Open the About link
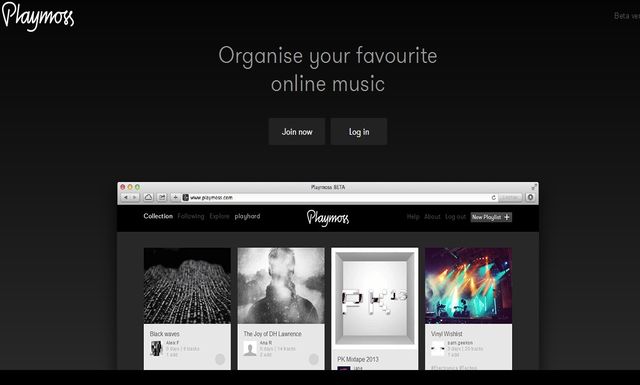Screen dimensions: 640x385 432,217
